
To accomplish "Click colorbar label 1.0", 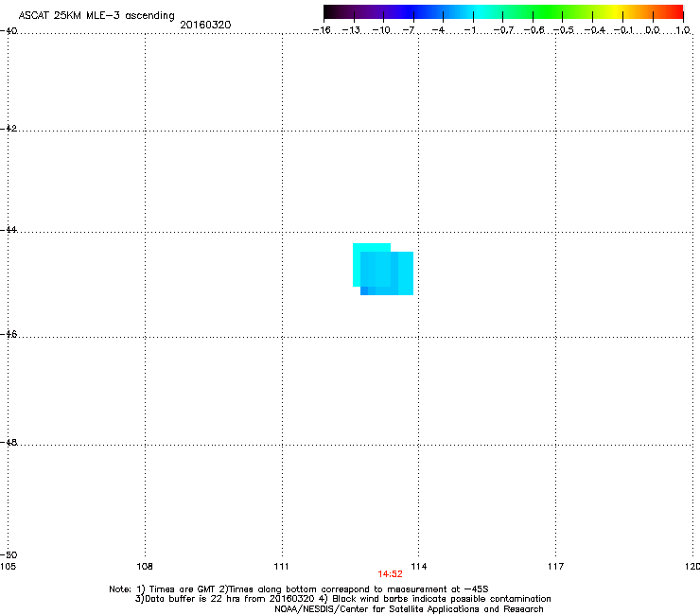I will pos(683,30).
